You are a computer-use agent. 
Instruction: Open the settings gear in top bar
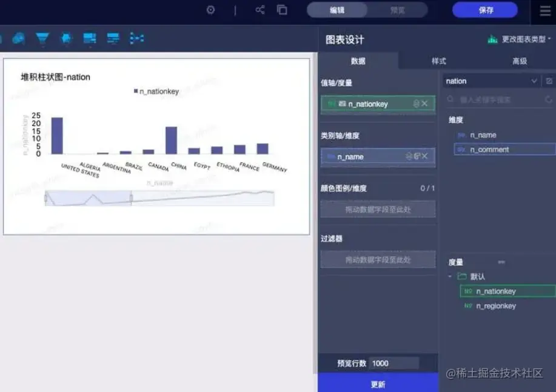[210, 10]
